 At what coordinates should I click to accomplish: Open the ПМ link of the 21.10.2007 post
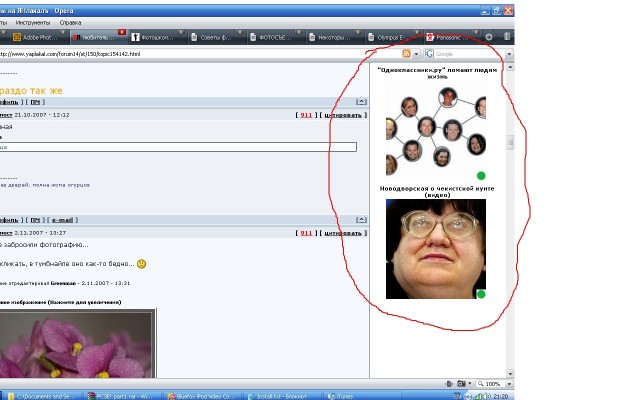pos(35,102)
